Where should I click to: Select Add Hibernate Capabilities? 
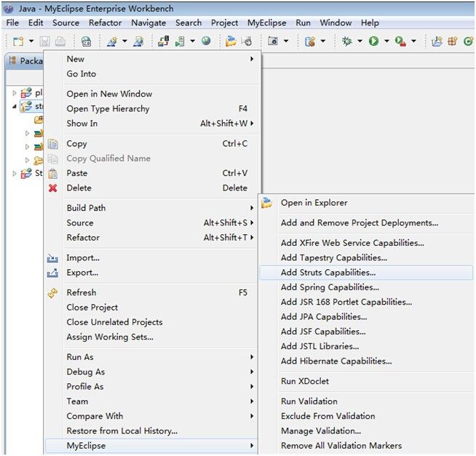pos(366,361)
